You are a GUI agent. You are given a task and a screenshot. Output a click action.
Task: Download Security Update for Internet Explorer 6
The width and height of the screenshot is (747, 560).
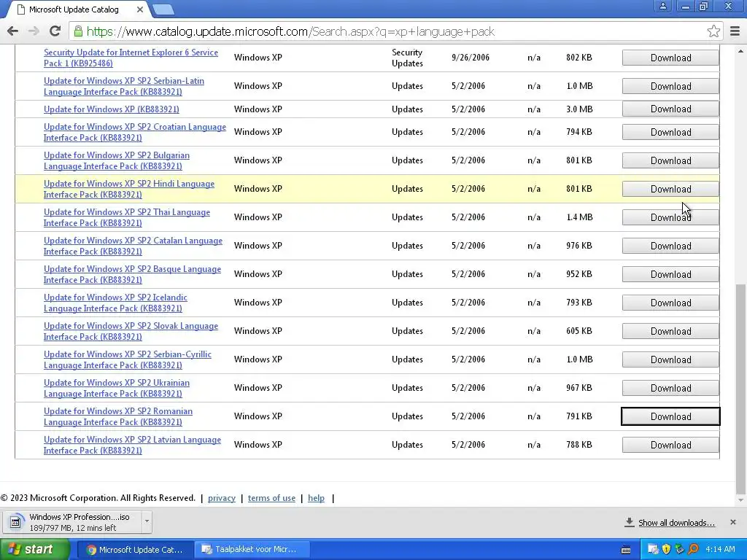(670, 58)
